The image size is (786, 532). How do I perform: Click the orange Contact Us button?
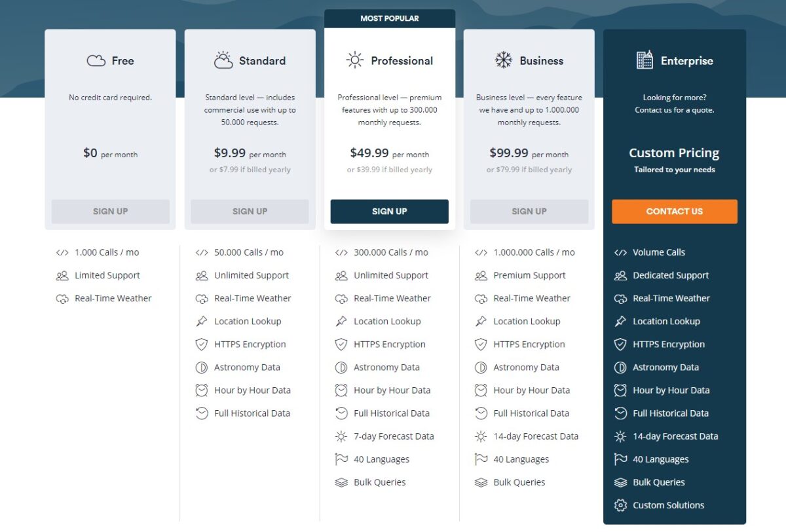coord(675,212)
